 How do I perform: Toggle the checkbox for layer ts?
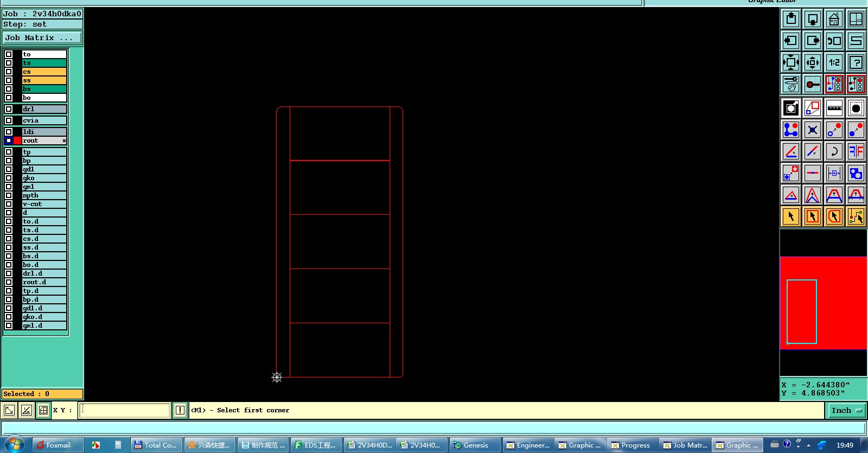[x=9, y=63]
